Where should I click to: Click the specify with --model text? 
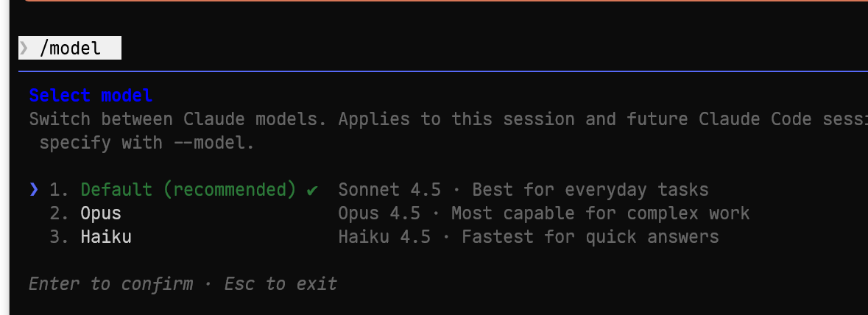pyautogui.click(x=147, y=143)
